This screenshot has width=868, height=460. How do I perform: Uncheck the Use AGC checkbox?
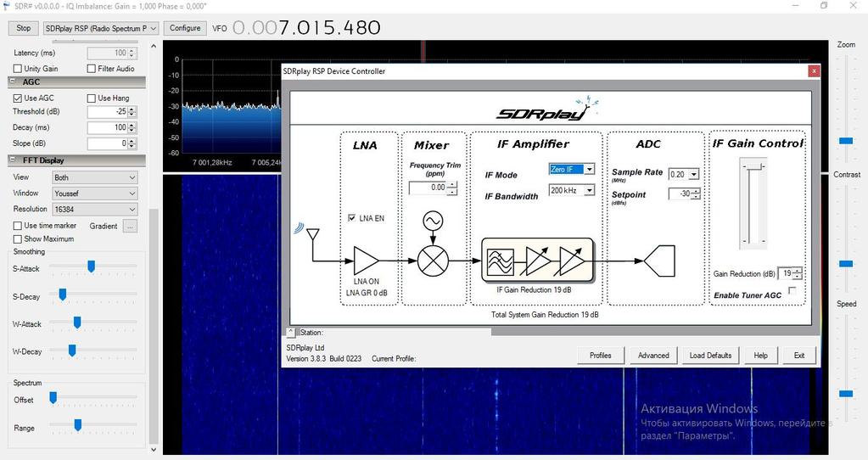click(18, 98)
